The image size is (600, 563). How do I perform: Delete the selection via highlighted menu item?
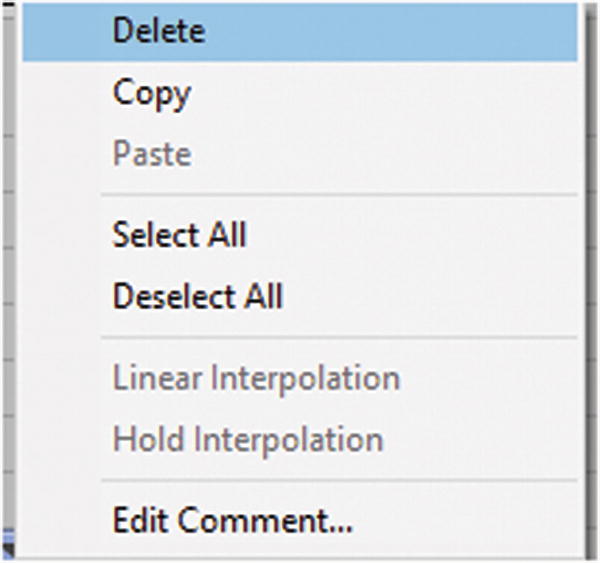coord(159,31)
